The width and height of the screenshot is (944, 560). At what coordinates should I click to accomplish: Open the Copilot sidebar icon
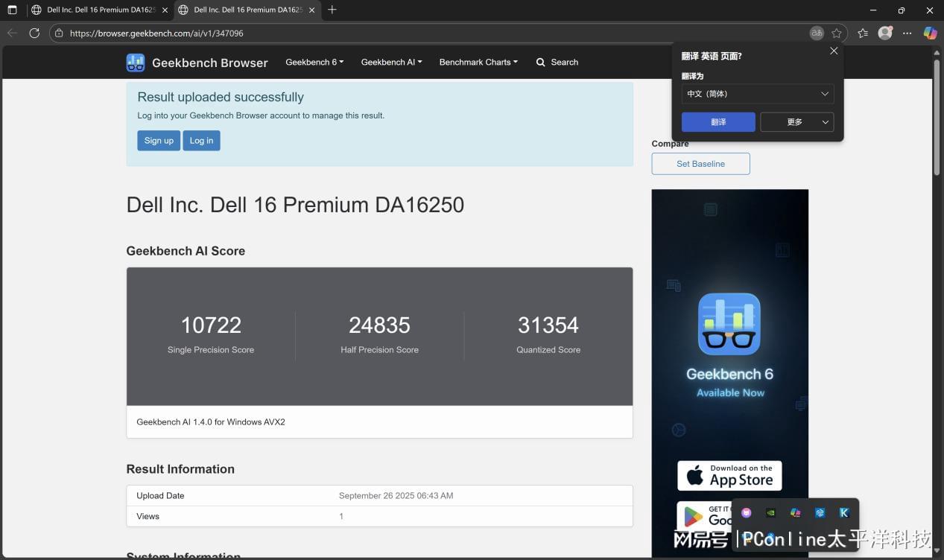930,33
